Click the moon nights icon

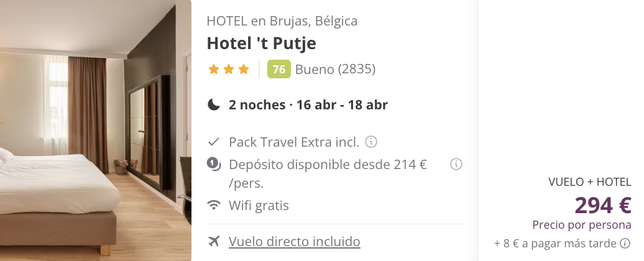(x=214, y=104)
